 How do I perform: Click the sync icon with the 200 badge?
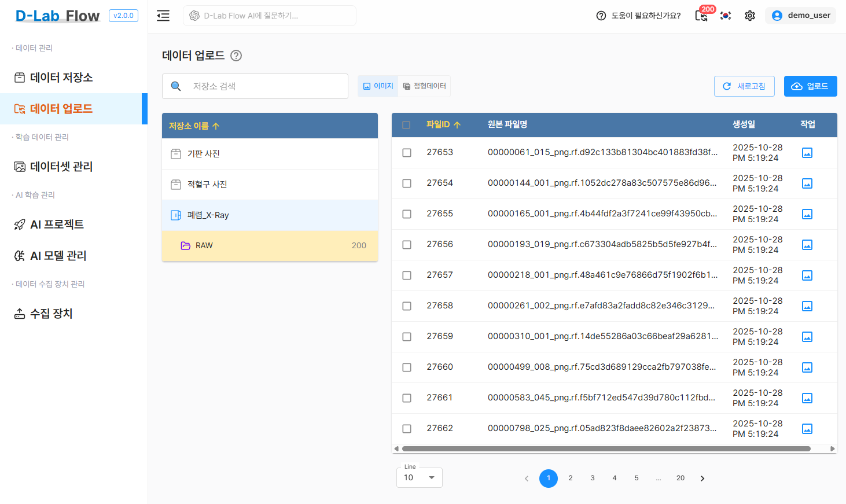tap(701, 17)
